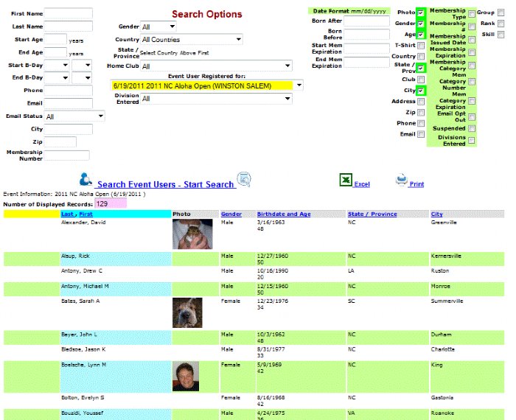
Task: Sort results by Gender column header
Action: 231,214
